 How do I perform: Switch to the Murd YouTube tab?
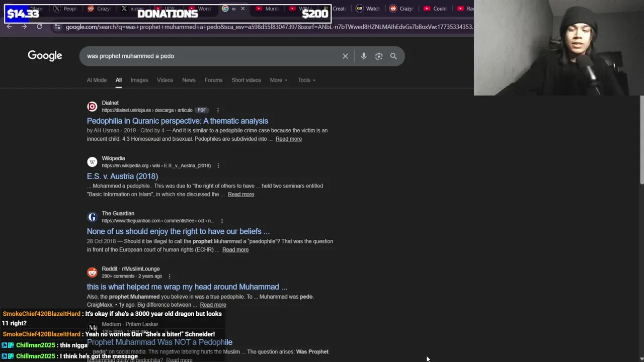click(267, 9)
